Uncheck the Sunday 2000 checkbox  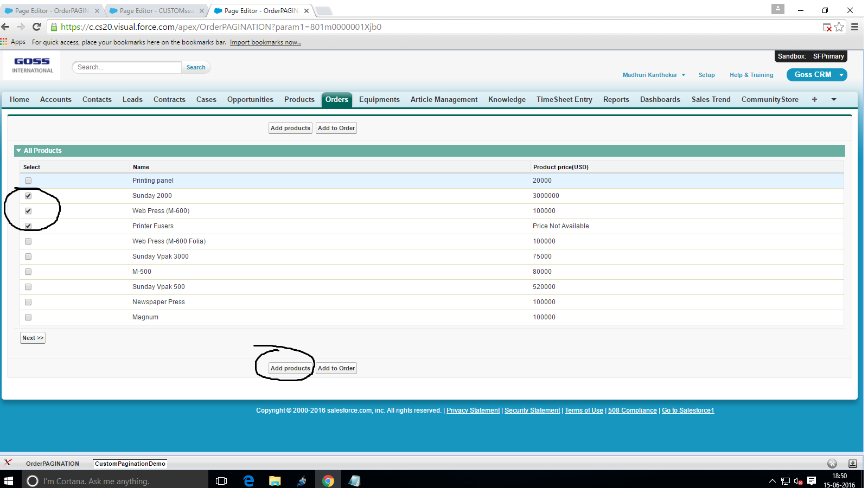[28, 196]
